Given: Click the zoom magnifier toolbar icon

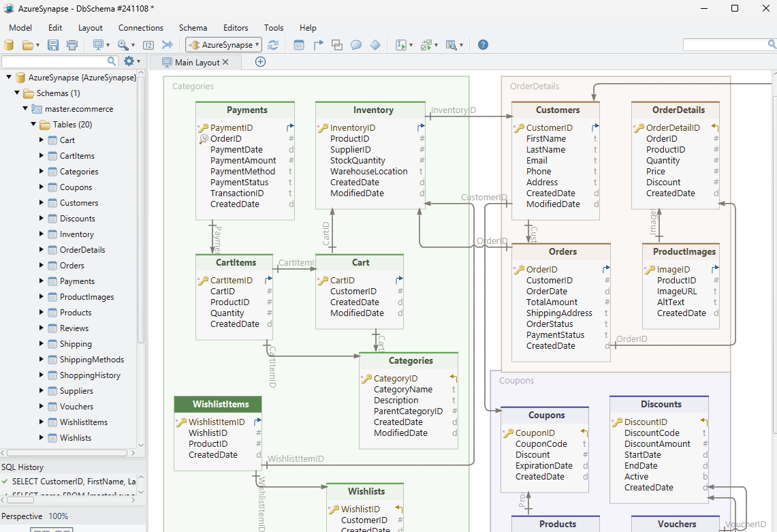Looking at the screenshot, I should [123, 45].
